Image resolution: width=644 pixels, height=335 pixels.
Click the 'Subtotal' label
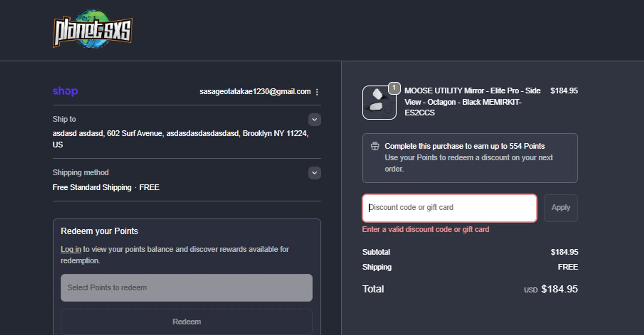(x=377, y=252)
